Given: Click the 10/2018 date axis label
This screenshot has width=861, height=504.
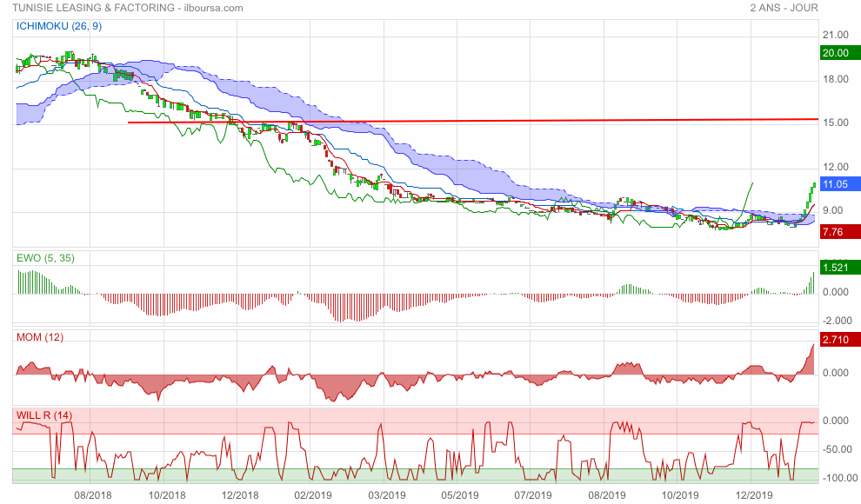Looking at the screenshot, I should pyautogui.click(x=167, y=495).
